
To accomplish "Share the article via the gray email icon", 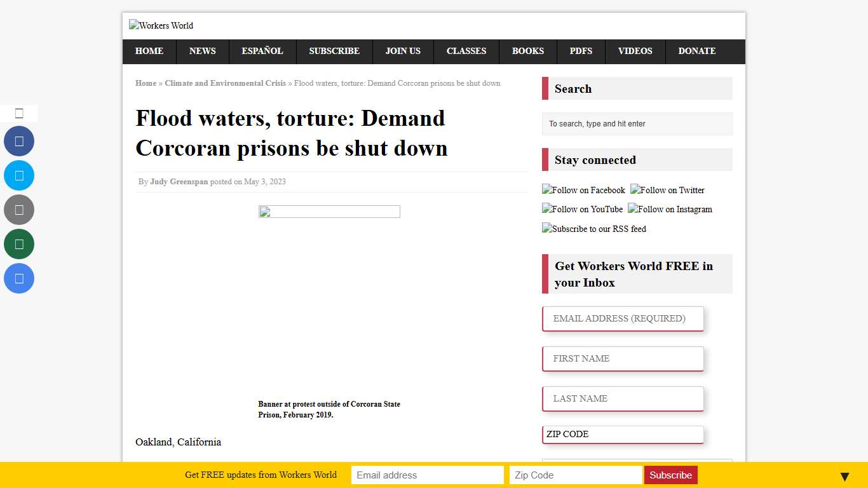I will [19, 210].
